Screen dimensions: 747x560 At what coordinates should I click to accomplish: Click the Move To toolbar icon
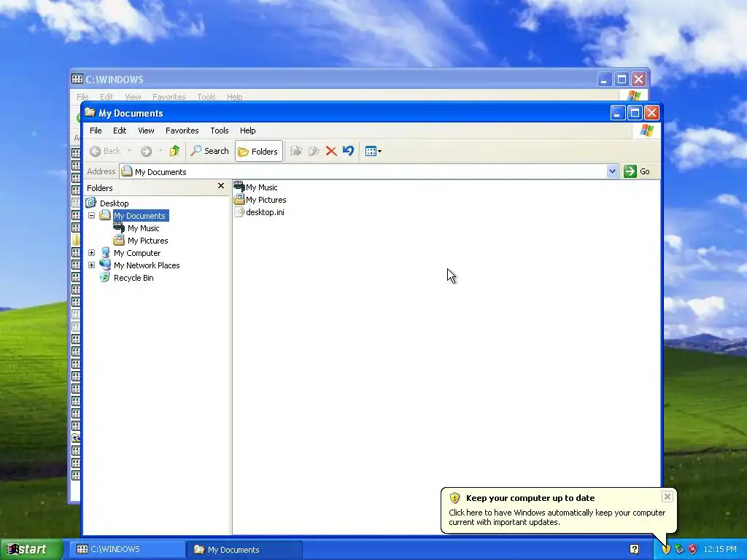296,151
